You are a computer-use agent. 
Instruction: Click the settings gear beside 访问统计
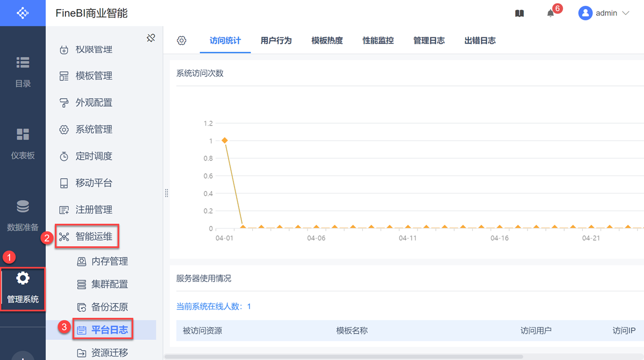[x=181, y=41]
